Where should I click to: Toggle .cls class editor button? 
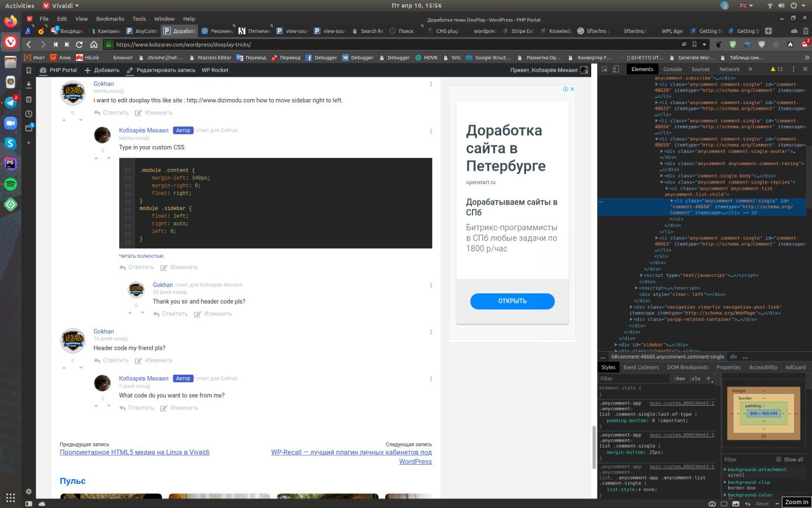coord(695,378)
